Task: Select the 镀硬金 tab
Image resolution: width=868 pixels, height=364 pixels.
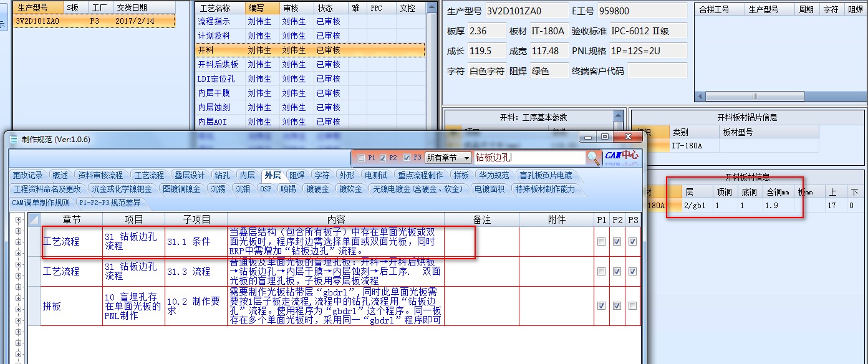Action: click(x=317, y=189)
